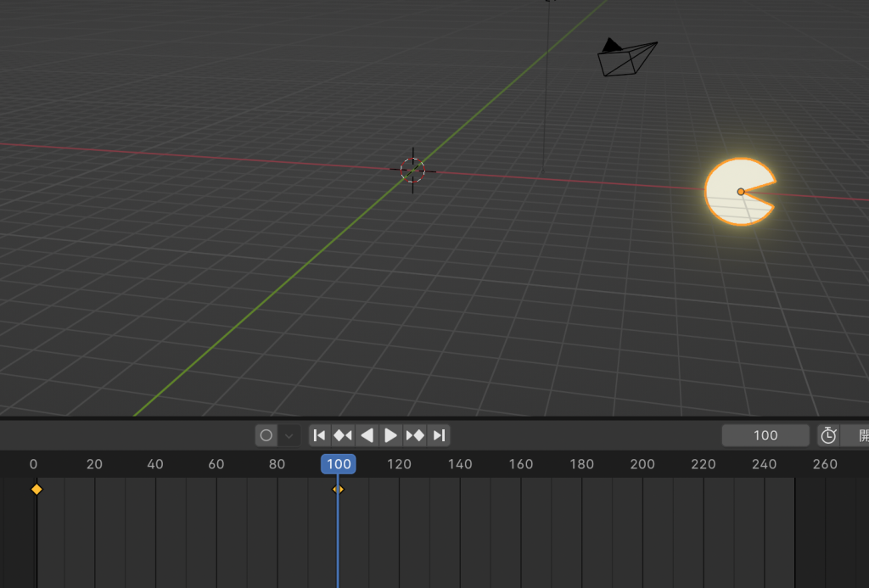
Task: Click frame 60 on timeline ruler
Action: pos(216,464)
